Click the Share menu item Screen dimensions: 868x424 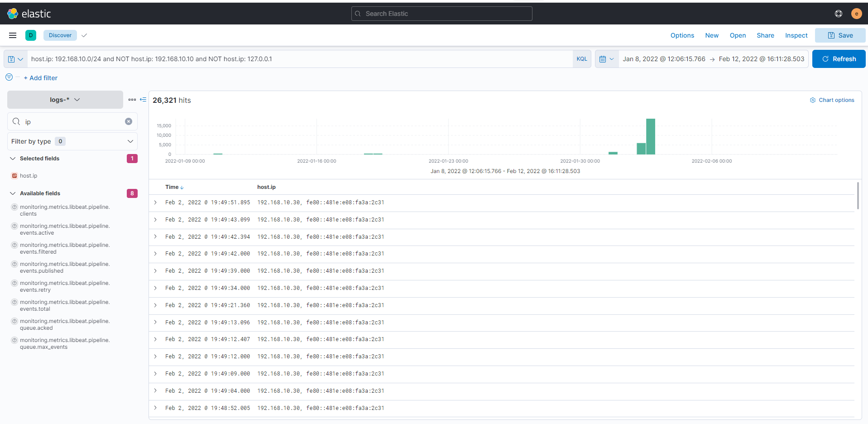(765, 35)
